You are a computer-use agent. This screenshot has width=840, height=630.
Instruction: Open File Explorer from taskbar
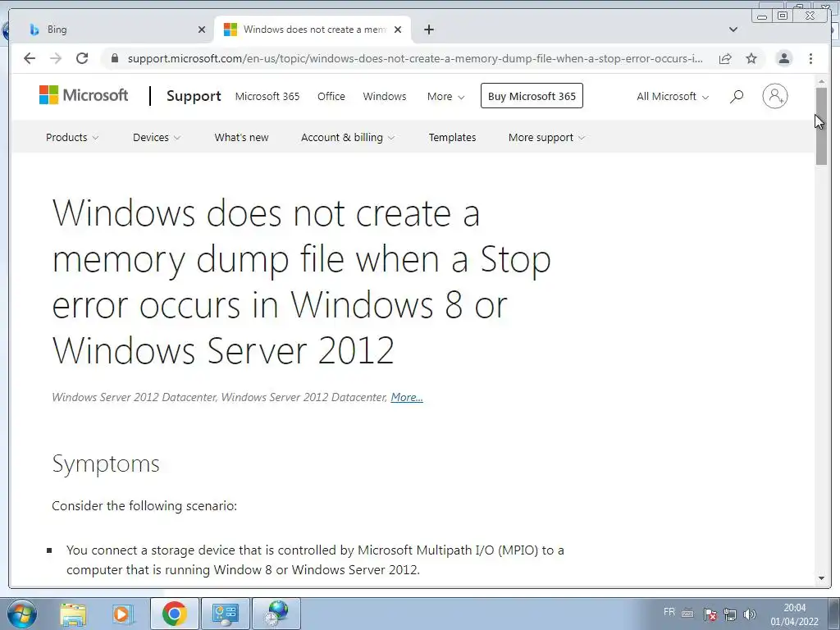pyautogui.click(x=73, y=614)
